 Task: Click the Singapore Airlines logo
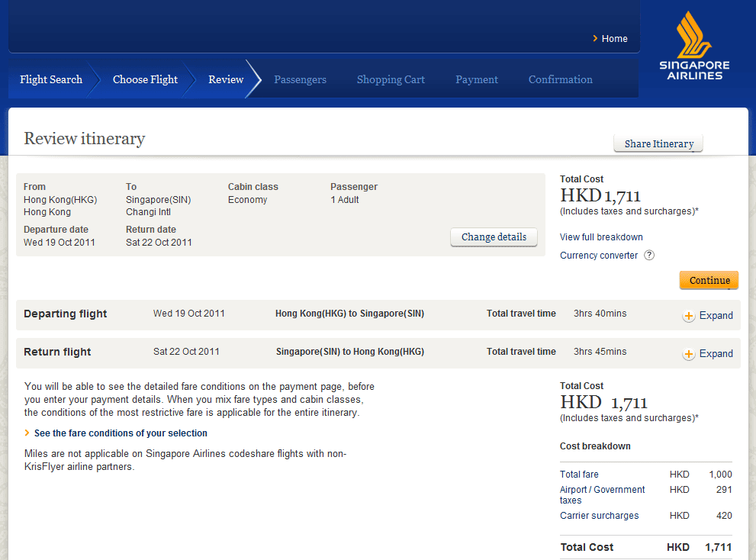(694, 47)
